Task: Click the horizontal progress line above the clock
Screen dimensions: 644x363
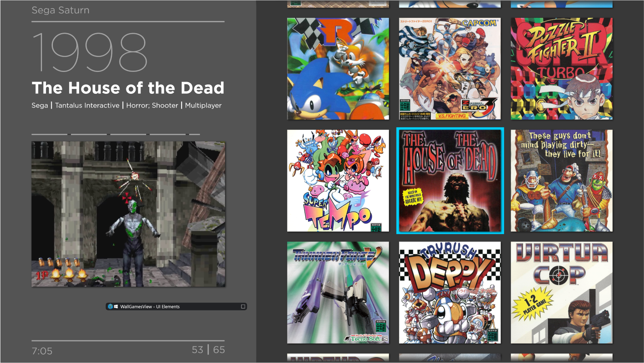Action: [128, 341]
